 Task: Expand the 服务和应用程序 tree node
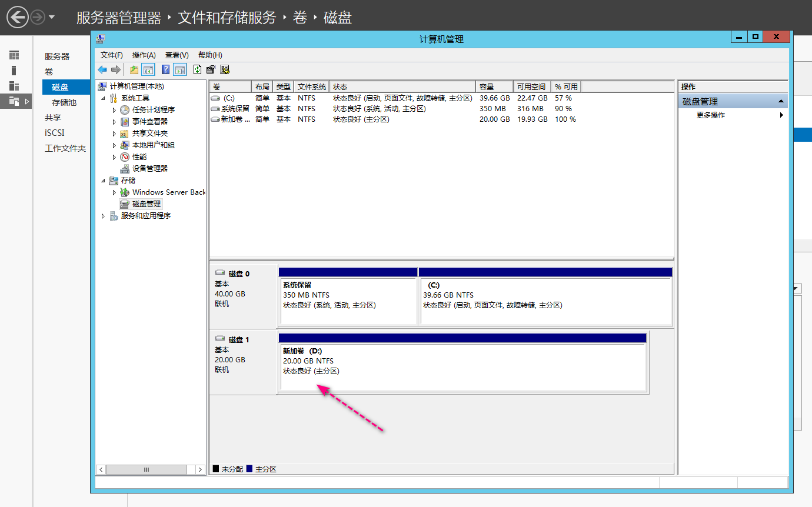103,216
